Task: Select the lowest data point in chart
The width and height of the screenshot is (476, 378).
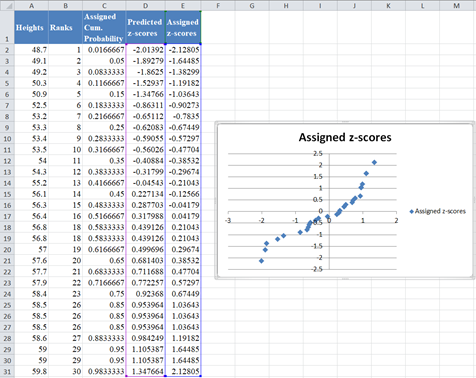Action: (261, 261)
